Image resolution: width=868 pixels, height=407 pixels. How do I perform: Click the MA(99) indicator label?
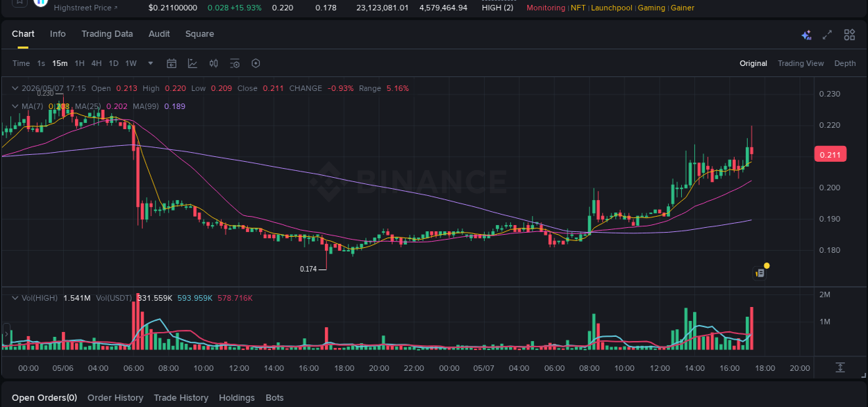(x=146, y=106)
